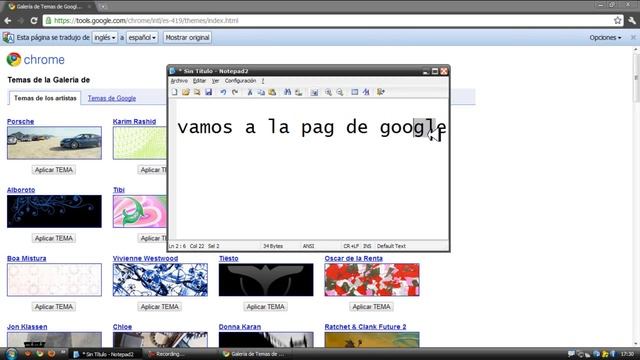
Task: Click the Mostrar original button
Action: point(187,37)
